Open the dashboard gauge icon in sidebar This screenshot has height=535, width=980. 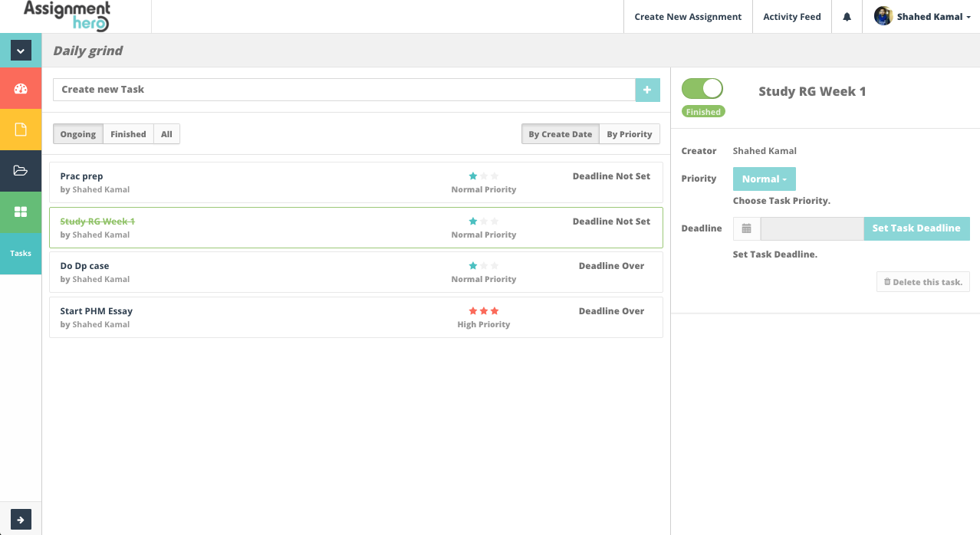(21, 88)
